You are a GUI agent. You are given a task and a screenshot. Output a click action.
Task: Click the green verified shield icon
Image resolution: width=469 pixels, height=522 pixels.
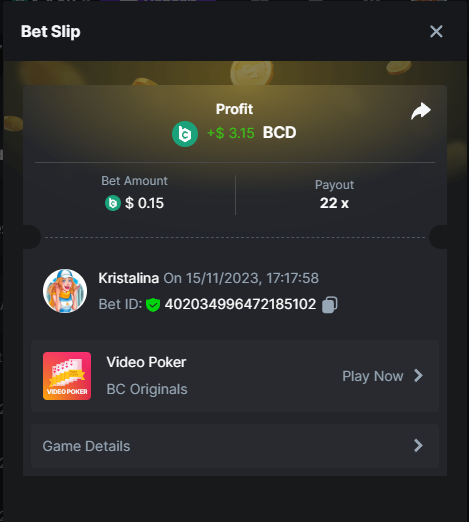coord(153,305)
